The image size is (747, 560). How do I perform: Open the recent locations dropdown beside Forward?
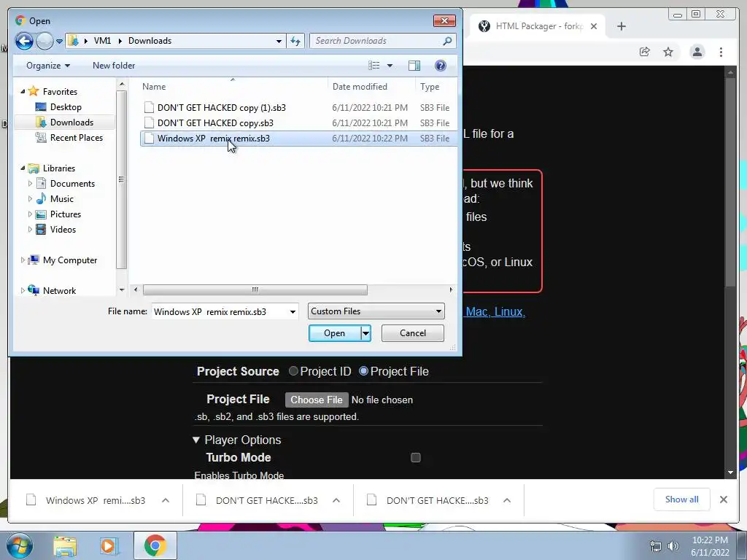pyautogui.click(x=60, y=42)
